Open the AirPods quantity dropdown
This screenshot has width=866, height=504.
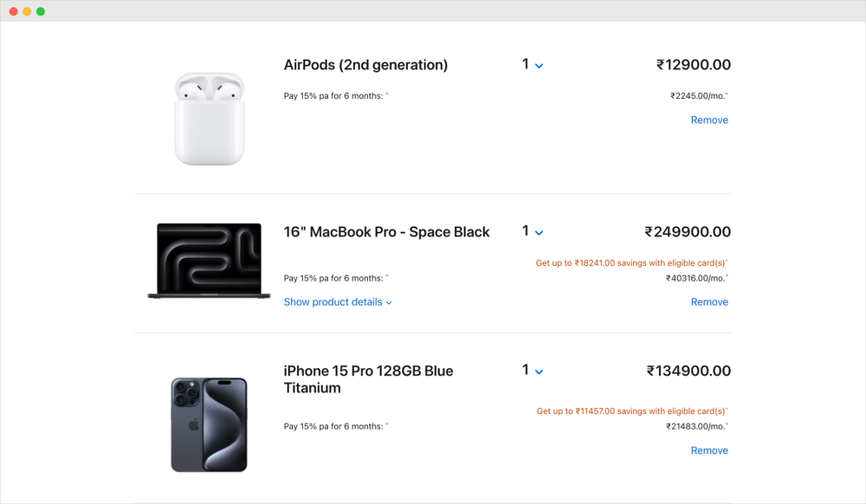(x=532, y=65)
